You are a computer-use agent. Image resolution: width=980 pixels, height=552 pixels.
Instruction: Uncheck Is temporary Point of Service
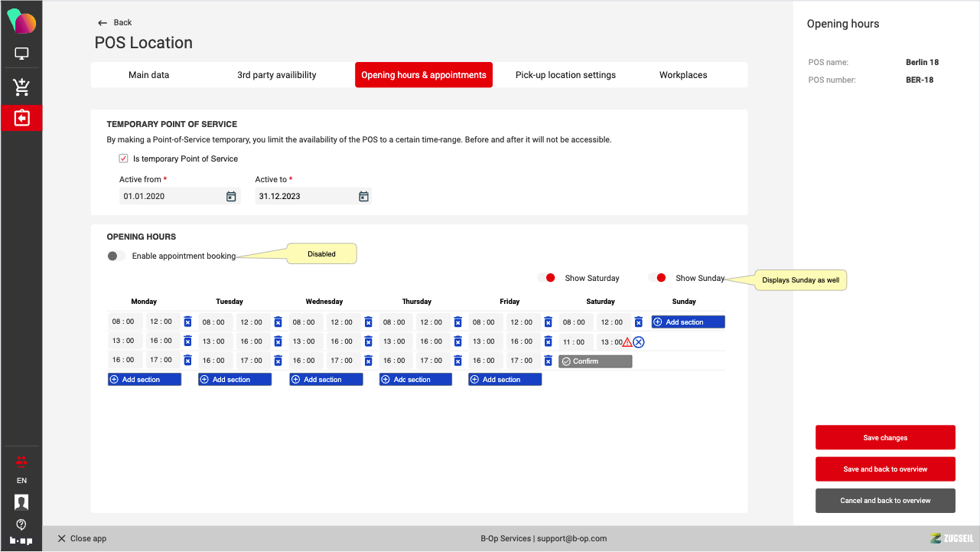(x=123, y=159)
